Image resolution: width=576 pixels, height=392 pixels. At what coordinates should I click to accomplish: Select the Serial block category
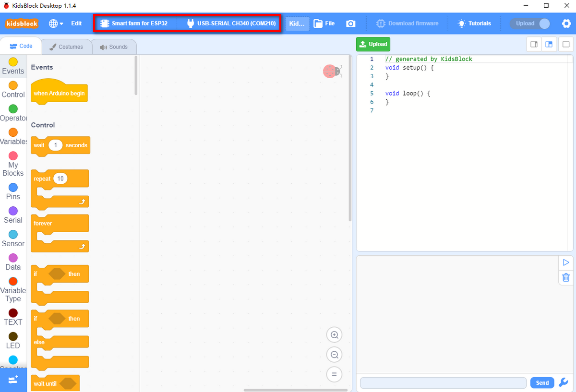13,215
